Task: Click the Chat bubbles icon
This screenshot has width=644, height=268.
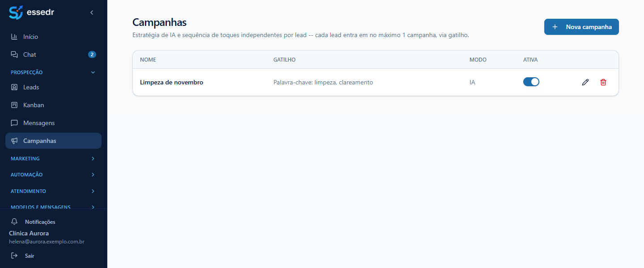Action: pos(14,54)
